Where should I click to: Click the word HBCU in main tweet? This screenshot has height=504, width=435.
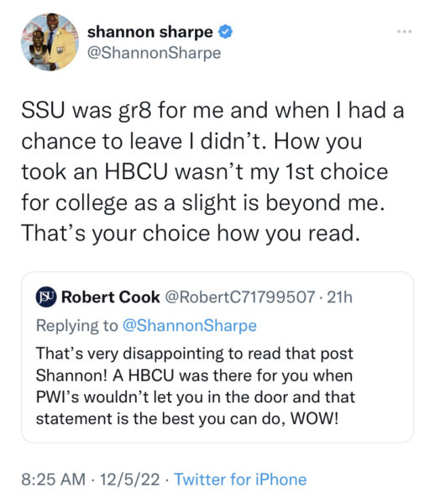(136, 172)
